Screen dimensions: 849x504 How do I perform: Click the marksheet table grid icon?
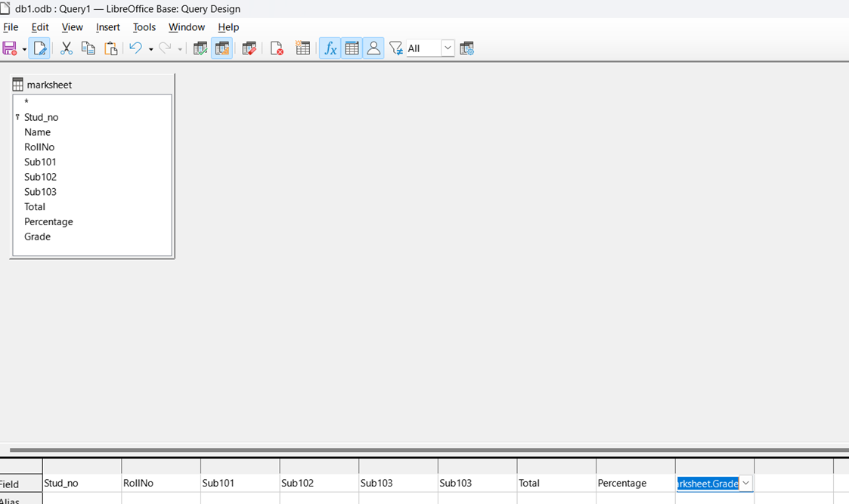click(x=18, y=85)
